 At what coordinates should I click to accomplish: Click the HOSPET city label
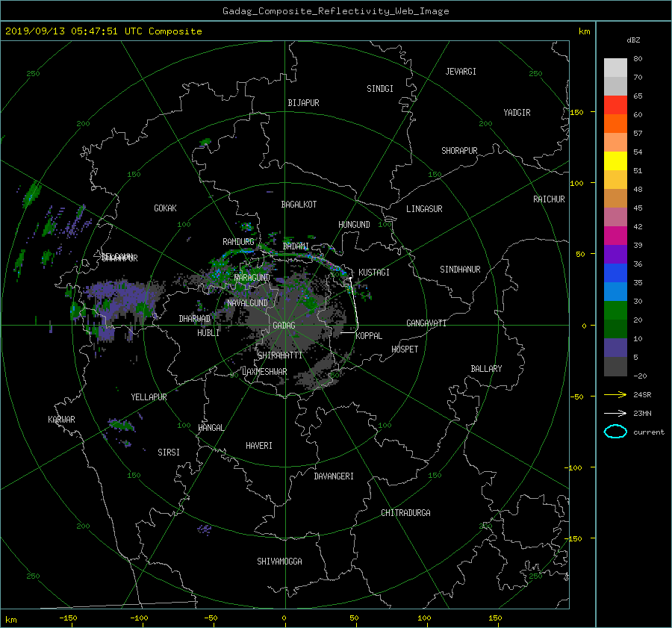[x=405, y=349]
